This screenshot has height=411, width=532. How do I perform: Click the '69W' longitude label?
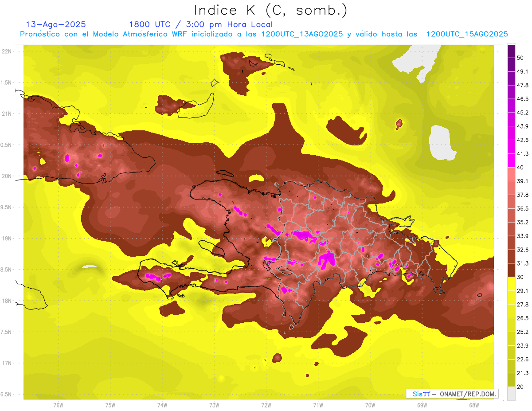[x=422, y=405]
